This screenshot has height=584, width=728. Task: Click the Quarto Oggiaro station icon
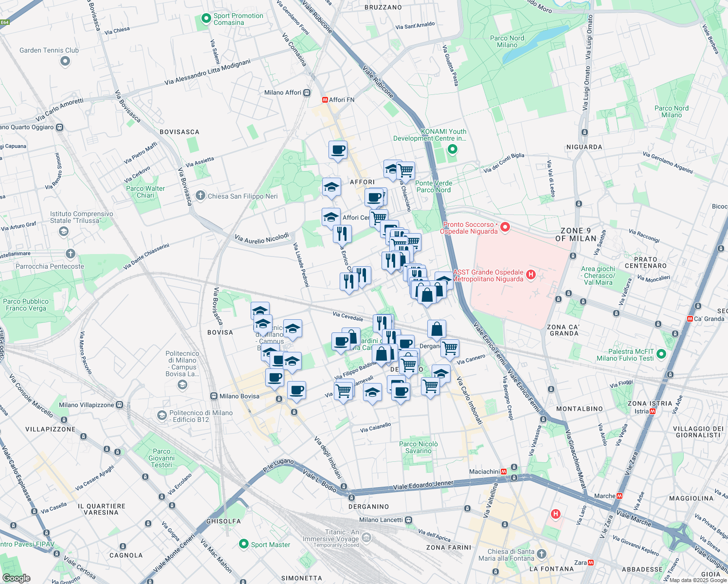click(59, 128)
